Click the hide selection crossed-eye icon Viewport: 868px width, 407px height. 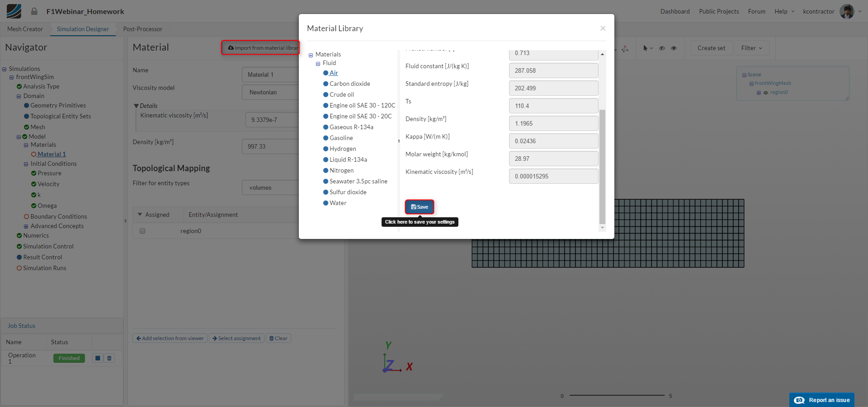pyautogui.click(x=662, y=48)
